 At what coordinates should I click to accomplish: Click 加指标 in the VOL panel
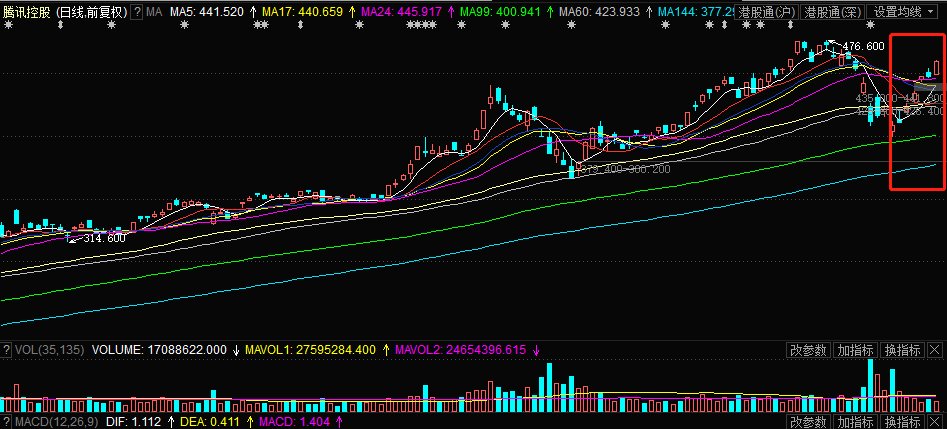point(856,350)
